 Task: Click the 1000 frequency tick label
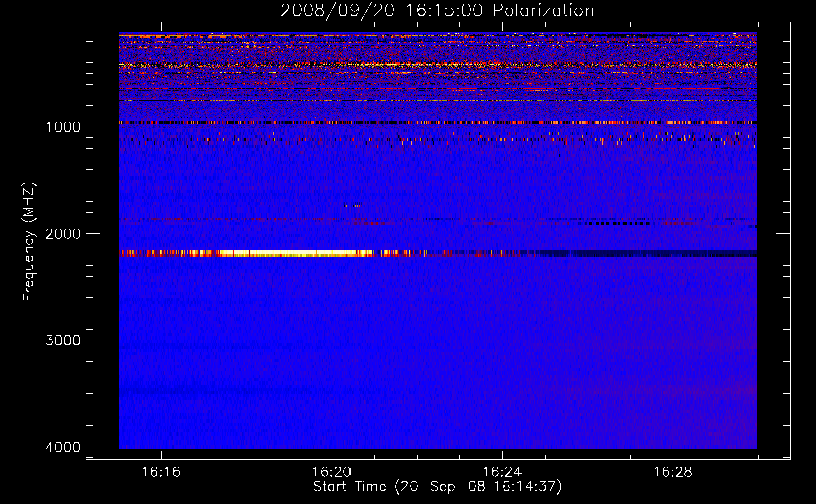point(63,127)
